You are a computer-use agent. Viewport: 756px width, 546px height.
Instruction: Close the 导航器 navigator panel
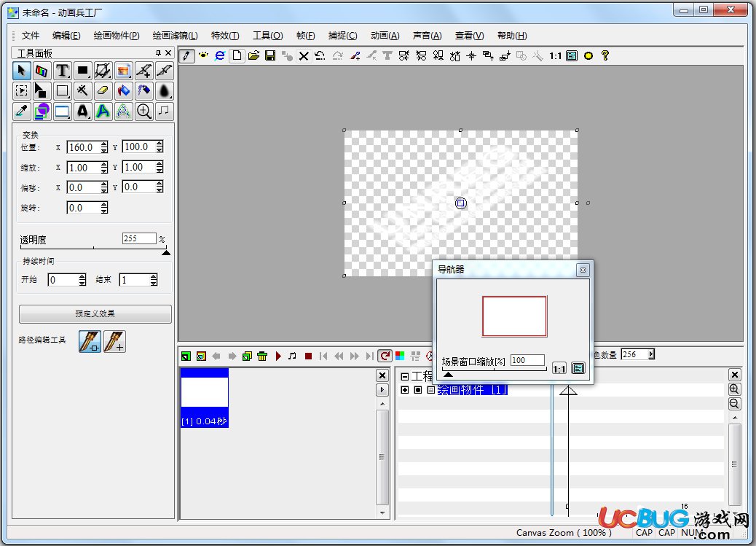coord(583,270)
